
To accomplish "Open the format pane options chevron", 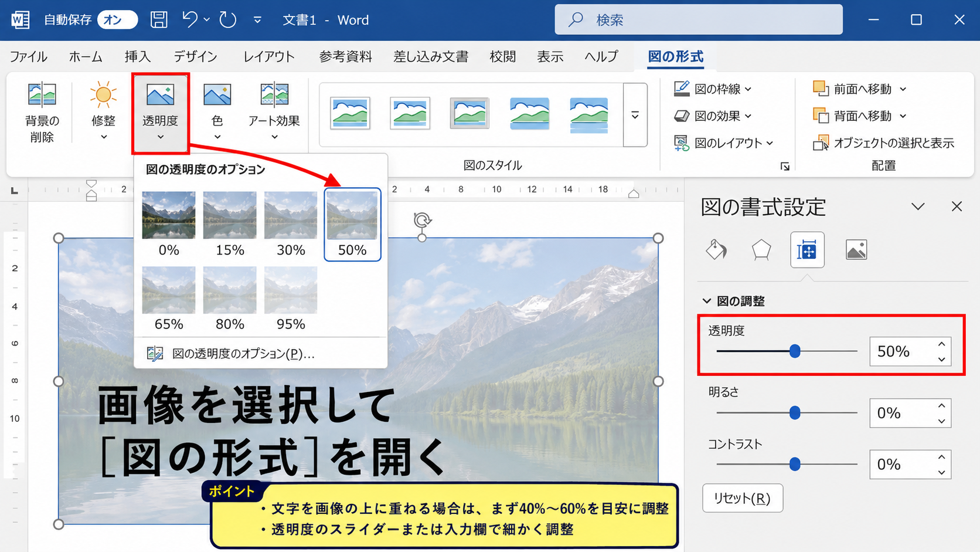I will (918, 206).
